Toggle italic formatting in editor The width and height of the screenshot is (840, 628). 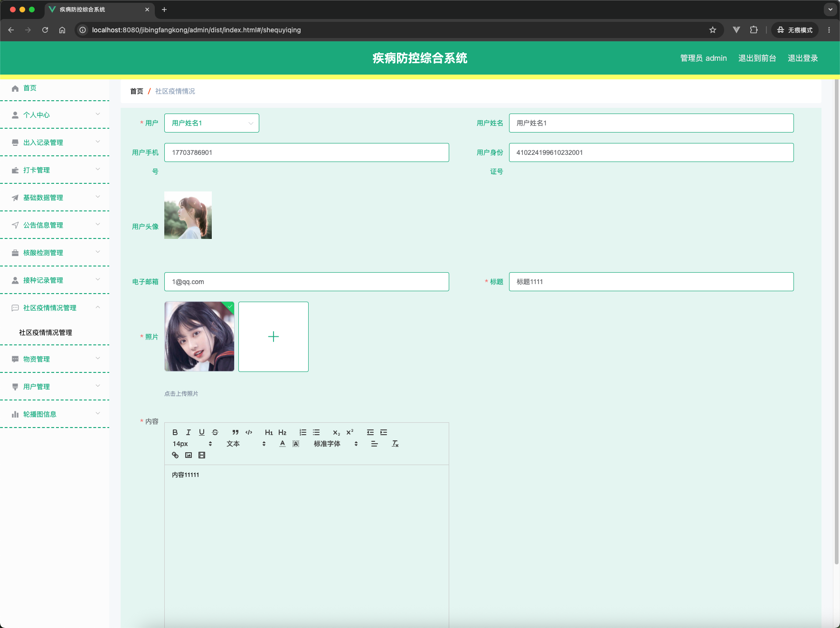click(189, 432)
